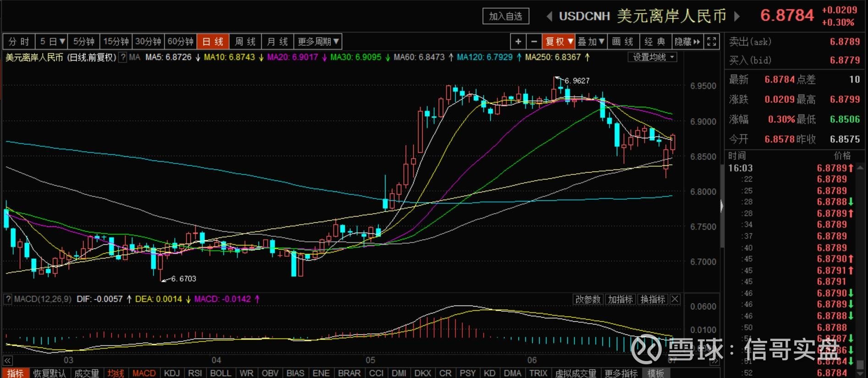This screenshot has height=378, width=868.
Task: Open 设置均线 dropdown
Action: pyautogui.click(x=652, y=57)
